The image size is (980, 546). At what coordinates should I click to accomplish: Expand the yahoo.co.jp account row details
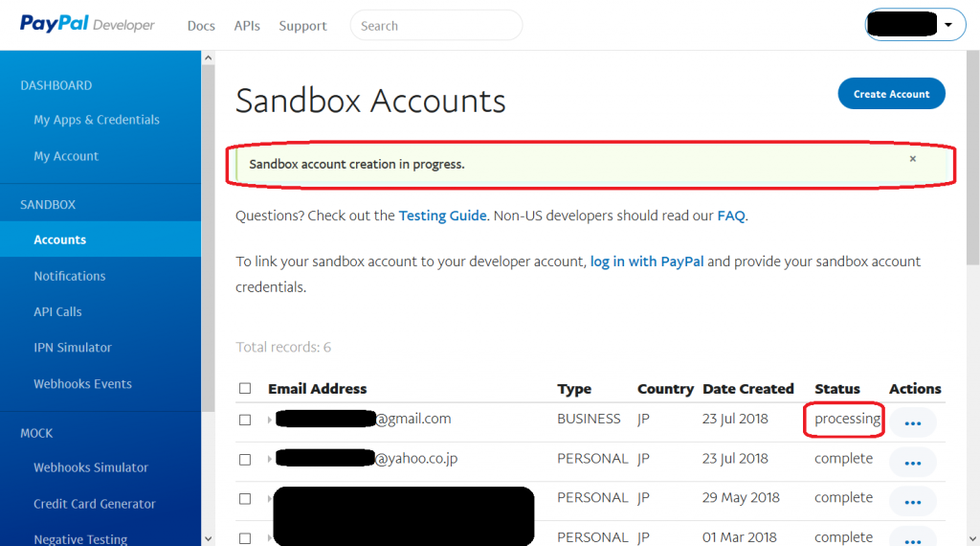(x=269, y=460)
